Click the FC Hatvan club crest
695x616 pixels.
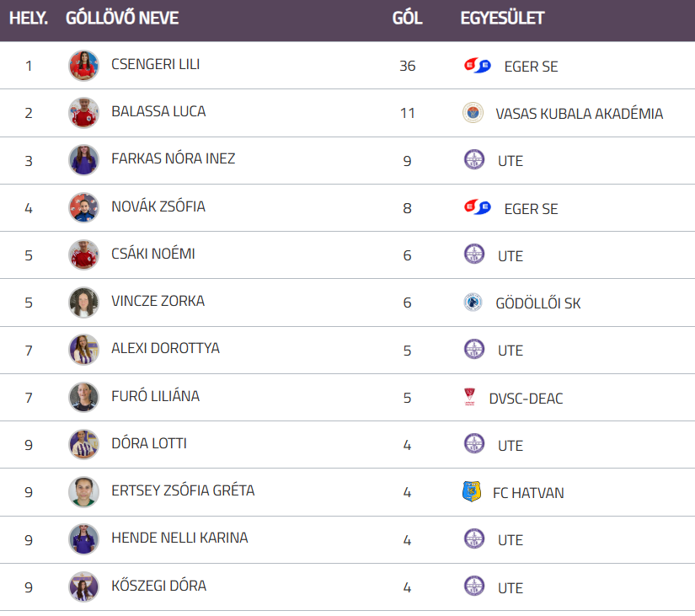[x=472, y=492]
